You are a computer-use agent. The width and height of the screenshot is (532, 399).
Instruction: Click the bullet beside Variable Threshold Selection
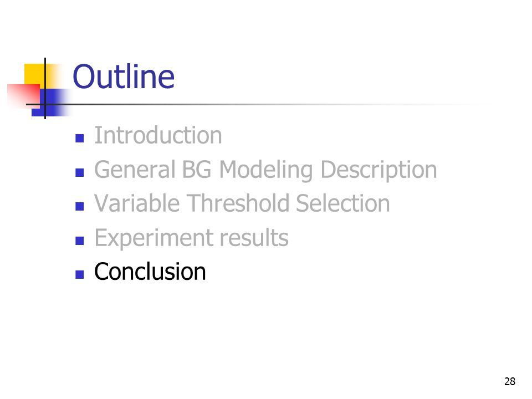pos(80,206)
